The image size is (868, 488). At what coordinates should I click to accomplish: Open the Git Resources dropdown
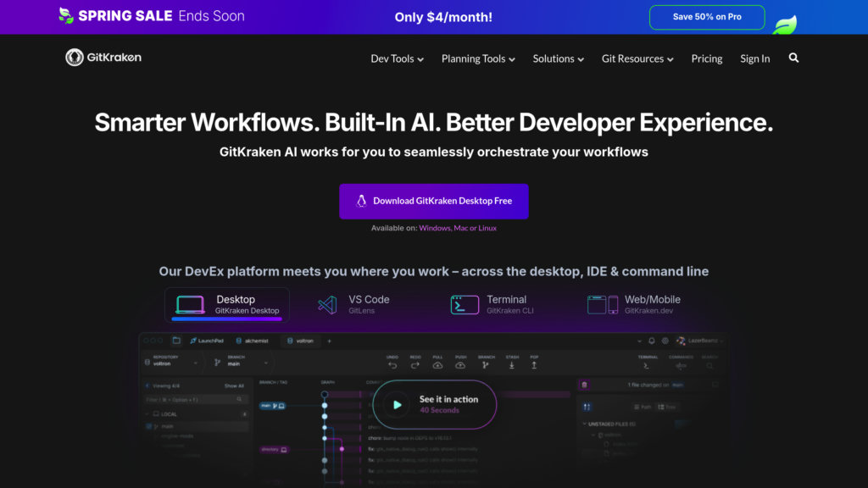pyautogui.click(x=637, y=58)
